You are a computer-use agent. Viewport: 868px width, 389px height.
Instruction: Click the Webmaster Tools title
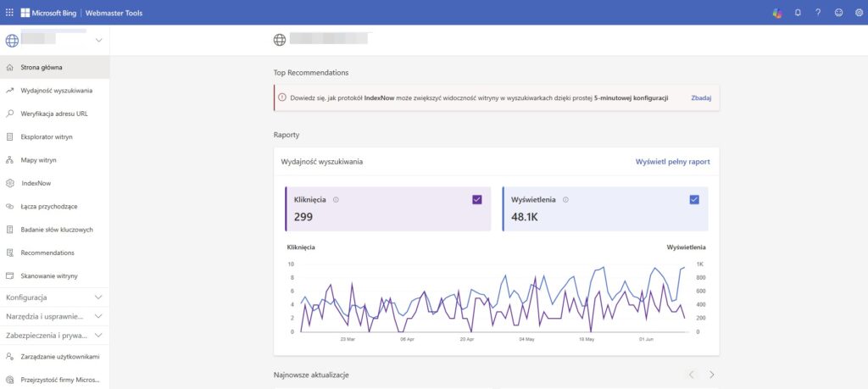[114, 12]
